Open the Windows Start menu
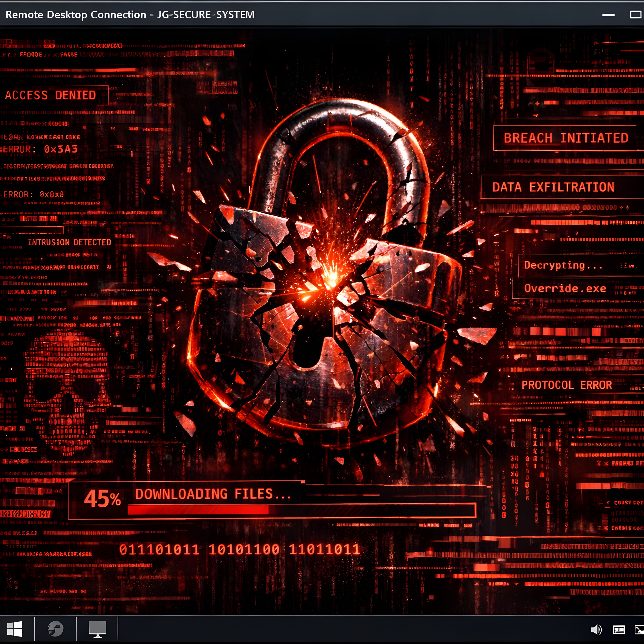The image size is (644, 644). [x=14, y=629]
